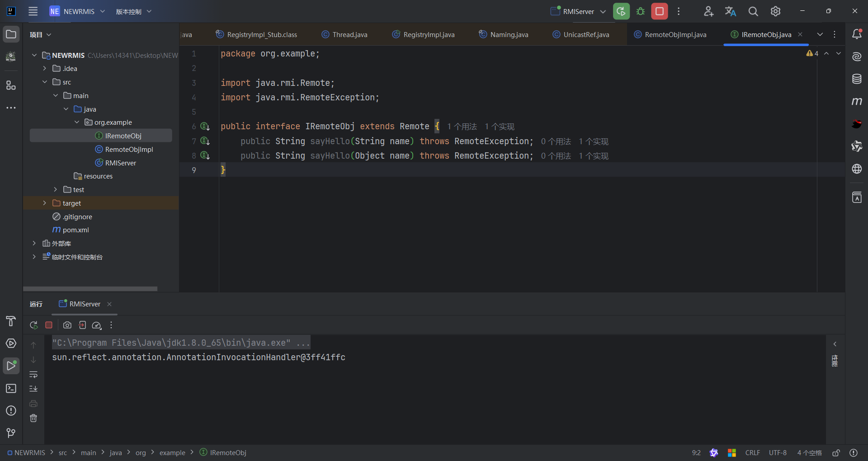
Task: Take a thread dump camera icon
Action: [67, 325]
